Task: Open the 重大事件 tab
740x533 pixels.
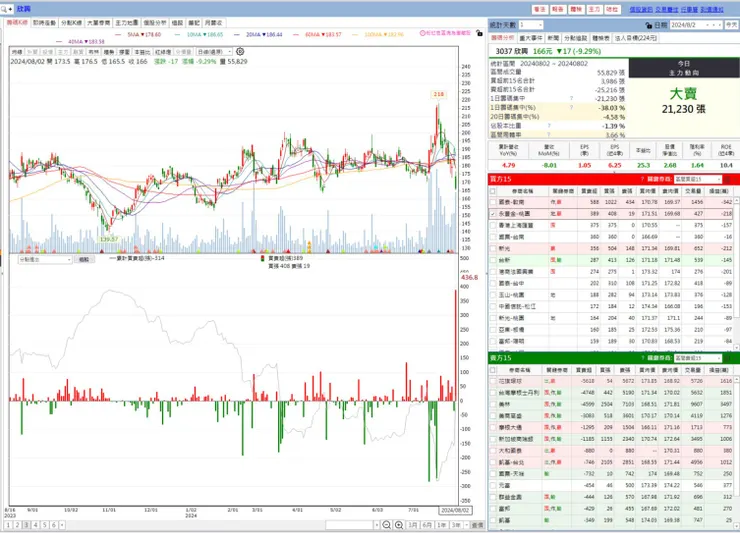Action: 531,38
